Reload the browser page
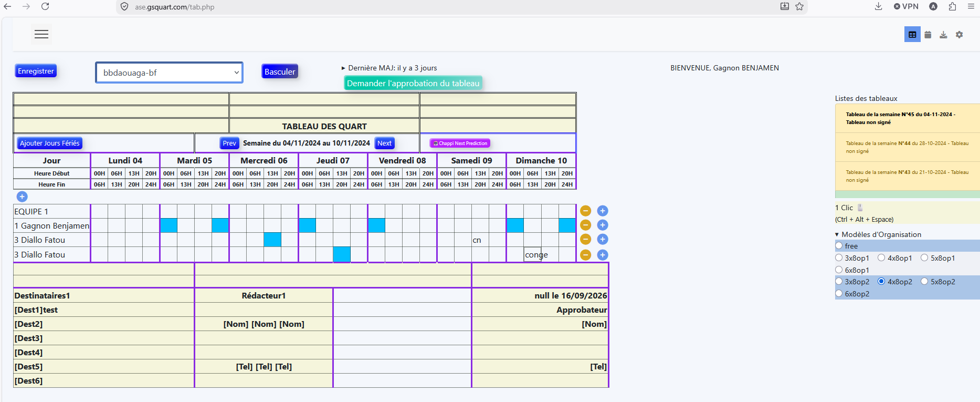Viewport: 980px width, 402px height. coord(45,6)
